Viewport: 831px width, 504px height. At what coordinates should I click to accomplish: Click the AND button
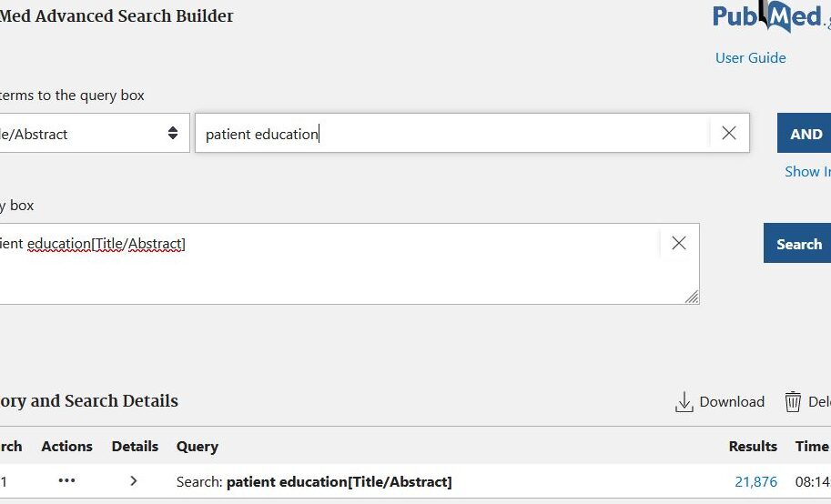point(804,133)
